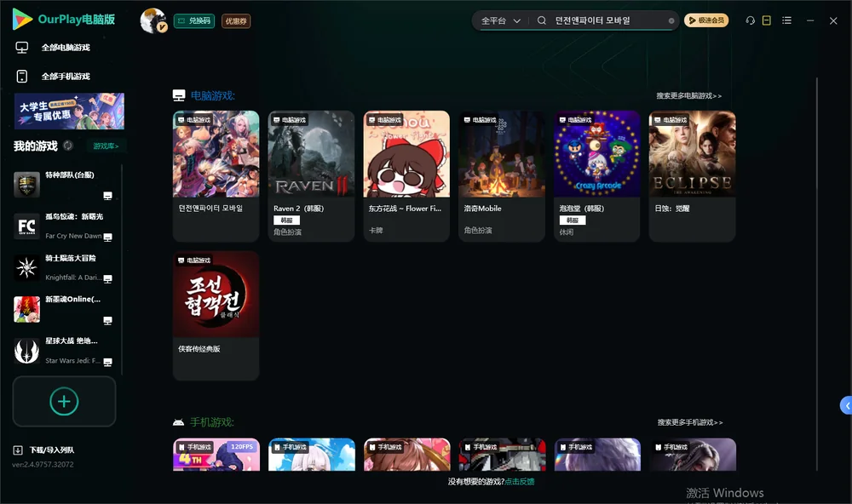Screen dimensions: 852x504
Task: Click the 韩服 tag on Raven 2
Action: [286, 220]
